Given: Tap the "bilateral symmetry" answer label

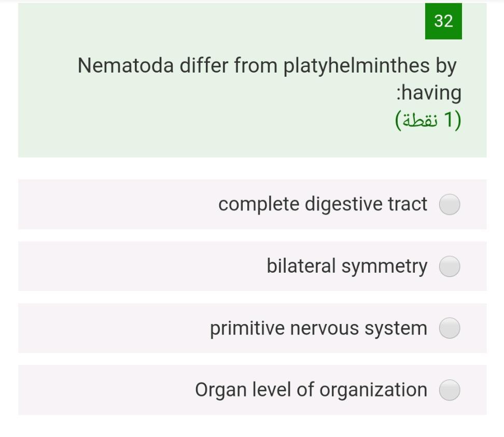Looking at the screenshot, I should (x=347, y=266).
